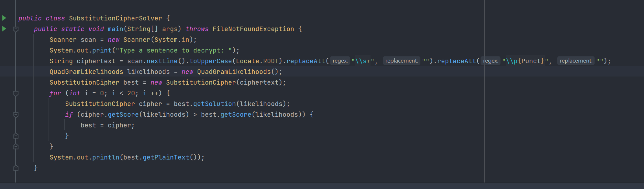Click the second regex: parameter hint

[x=491, y=61]
